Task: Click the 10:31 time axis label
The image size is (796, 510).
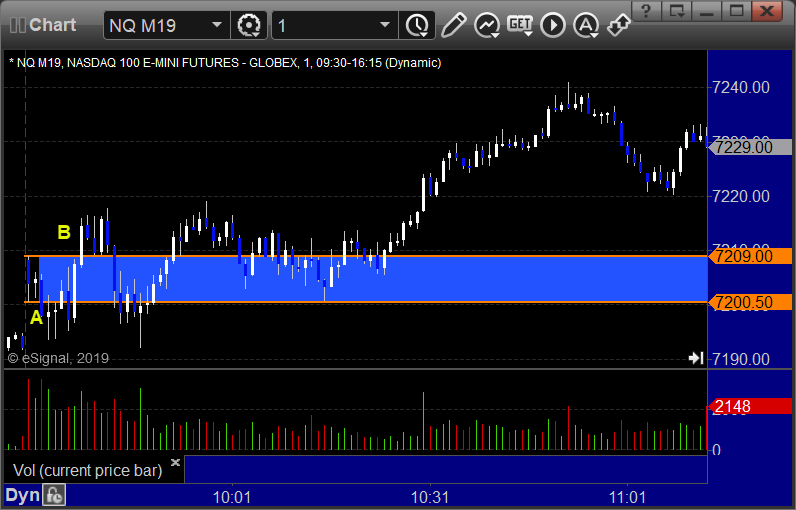Action: (x=429, y=497)
